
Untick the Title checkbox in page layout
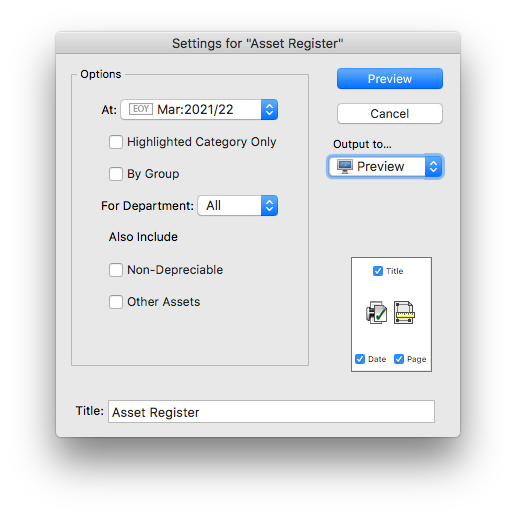point(378,271)
